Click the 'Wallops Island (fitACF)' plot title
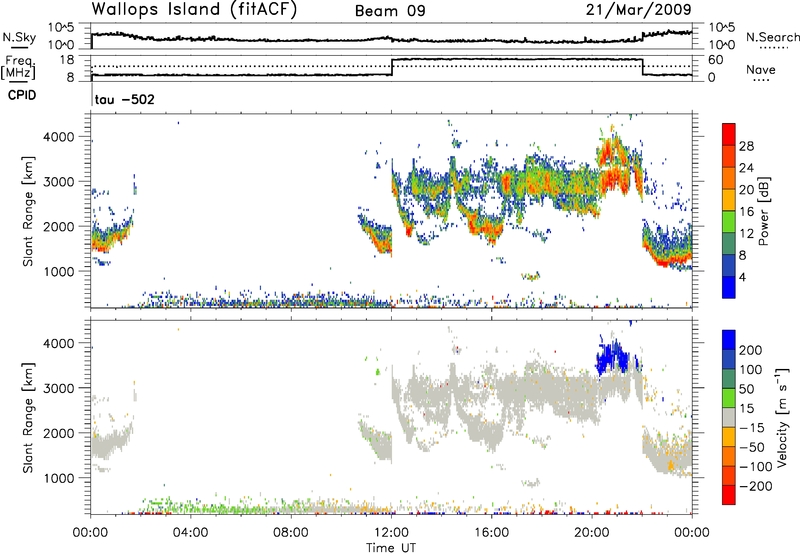Image resolution: width=800 pixels, height=554 pixels. pos(194,10)
